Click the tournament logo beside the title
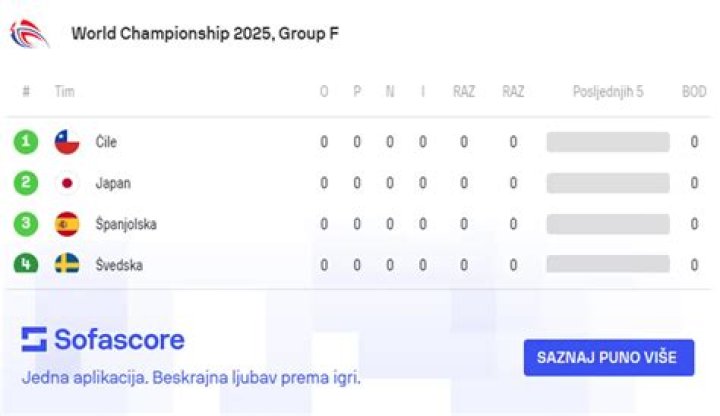Viewport: 720px width, 416px height. [29, 34]
